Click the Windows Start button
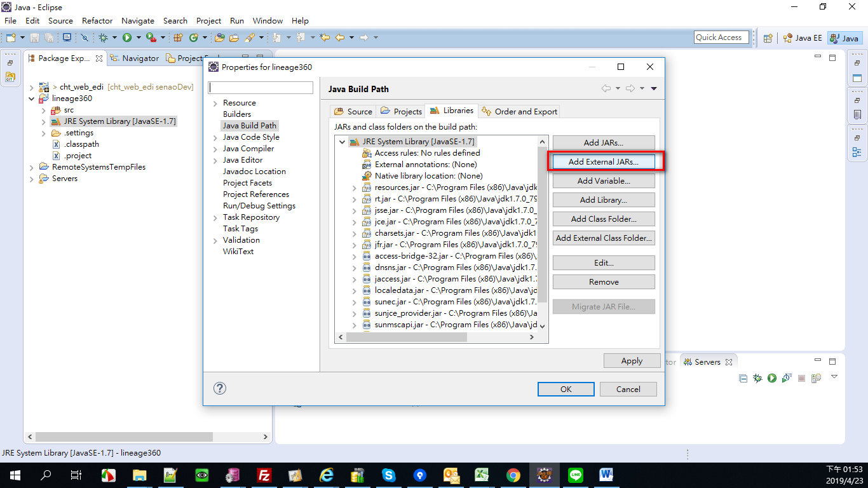The image size is (868, 488). [x=15, y=475]
